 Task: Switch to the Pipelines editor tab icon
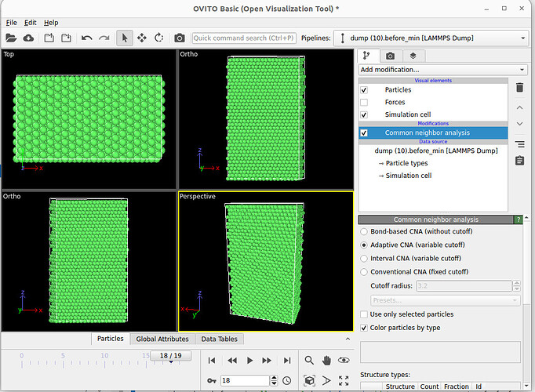click(x=367, y=56)
